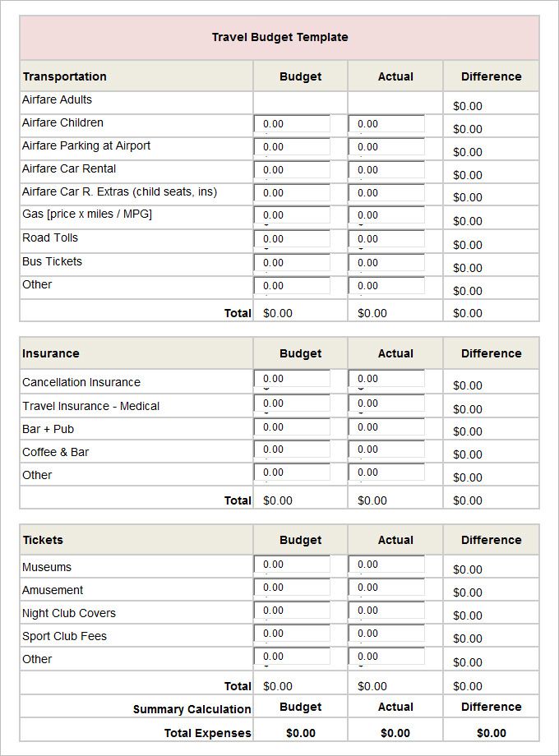Click the Road Tolls budget field
Image resolution: width=559 pixels, height=756 pixels.
[x=293, y=238]
